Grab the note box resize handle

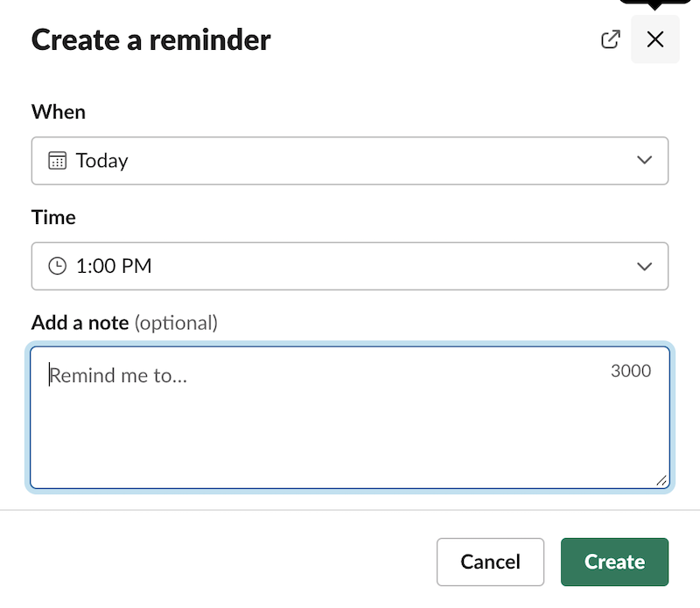pos(661,479)
